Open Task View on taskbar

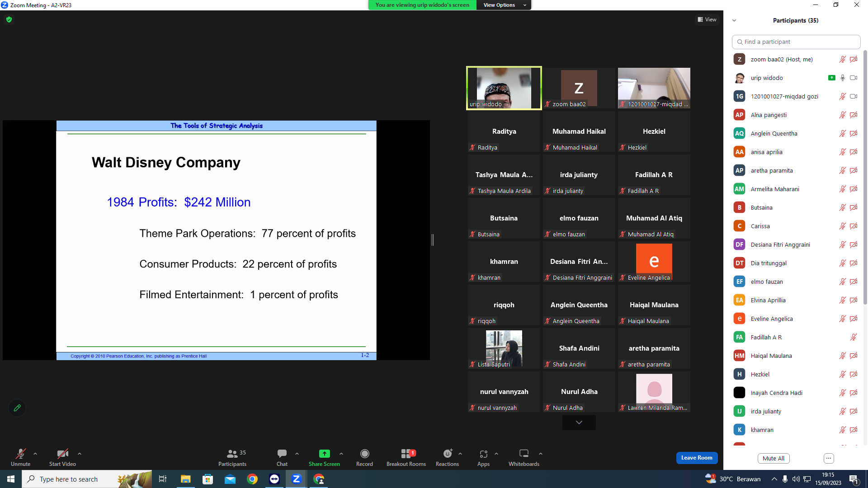163,479
